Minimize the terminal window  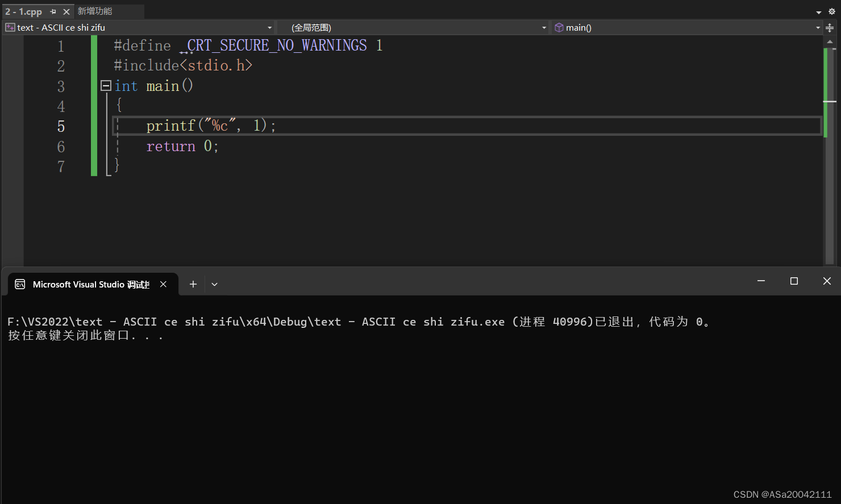tap(761, 281)
